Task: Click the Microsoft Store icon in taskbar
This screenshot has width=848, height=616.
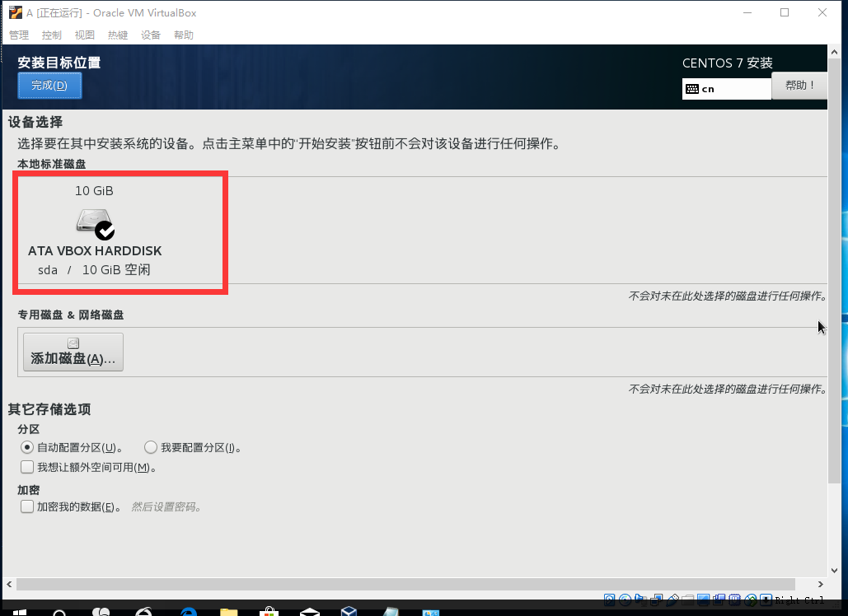Action: point(269,612)
